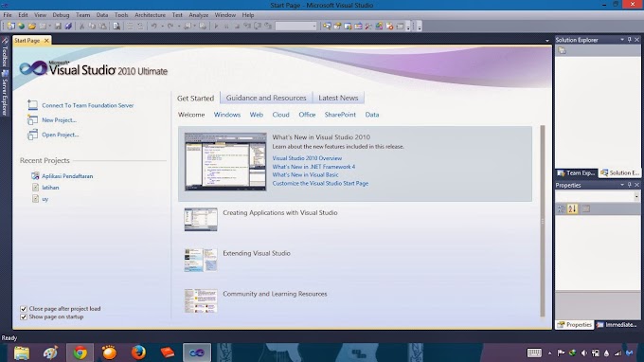
Task: Open the File menu
Action: (8, 15)
